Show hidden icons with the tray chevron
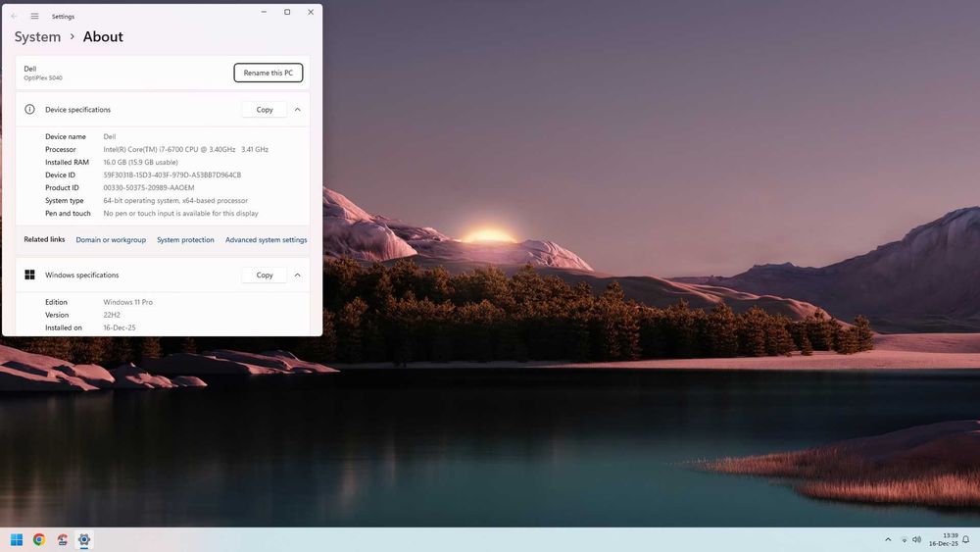Screen dimensions: 980x552 pyautogui.click(x=888, y=539)
